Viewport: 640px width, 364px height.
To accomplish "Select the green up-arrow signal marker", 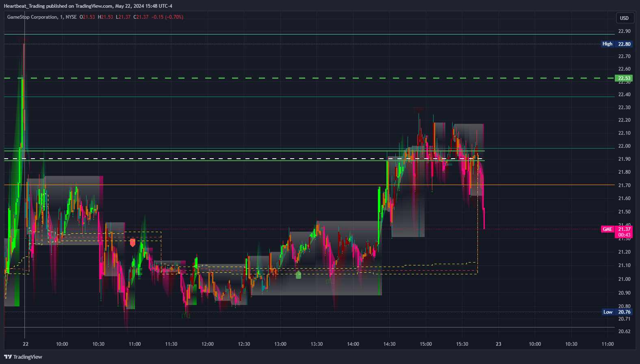I will (x=299, y=275).
